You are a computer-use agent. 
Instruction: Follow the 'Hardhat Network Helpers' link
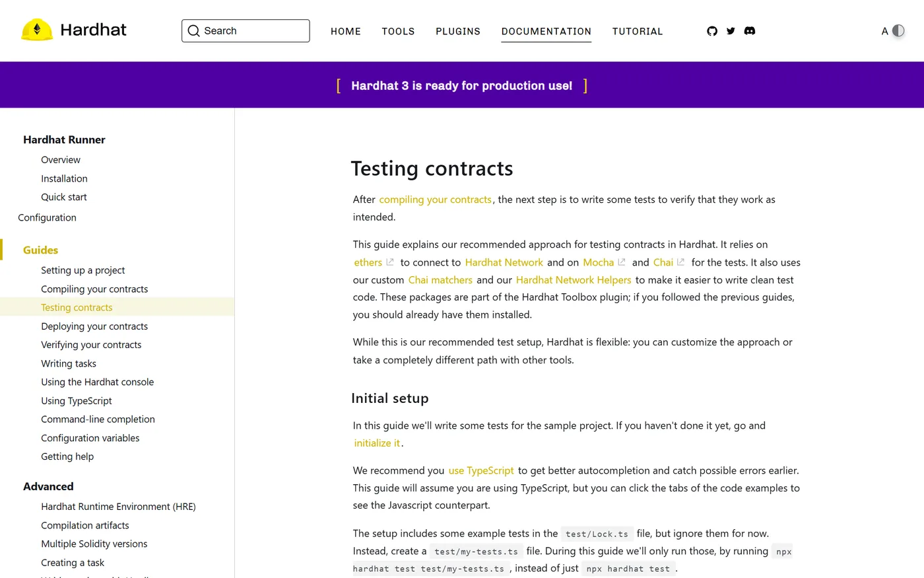[574, 280]
